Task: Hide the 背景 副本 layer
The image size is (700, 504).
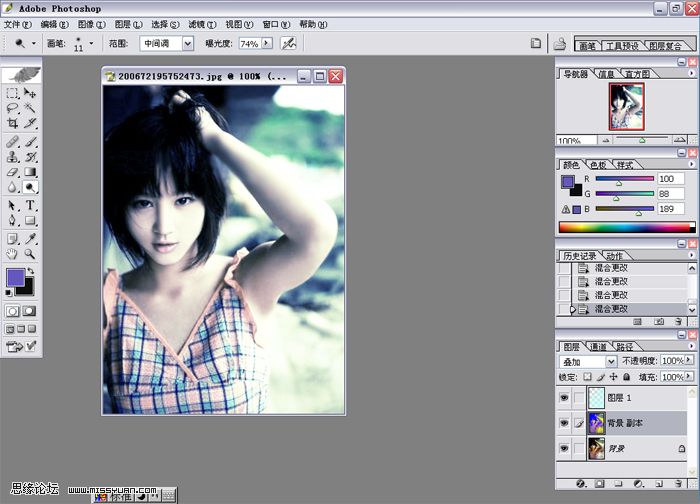Action: coord(564,423)
